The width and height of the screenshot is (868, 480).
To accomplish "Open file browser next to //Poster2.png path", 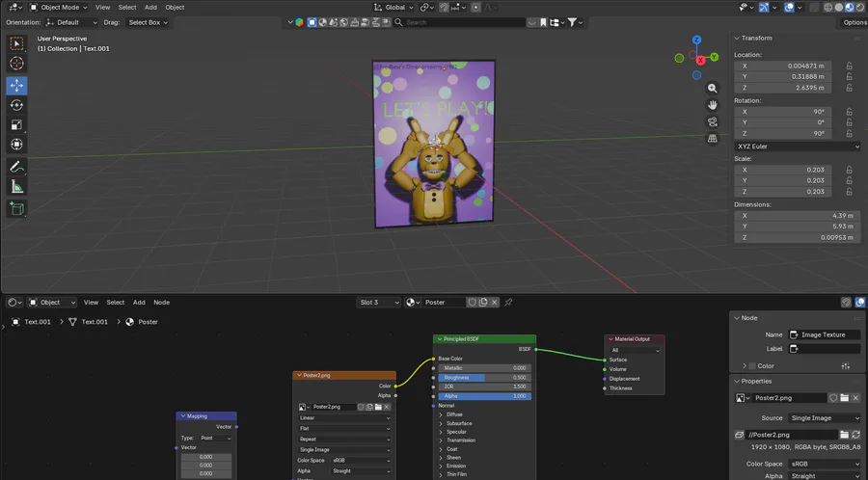I will click(844, 435).
